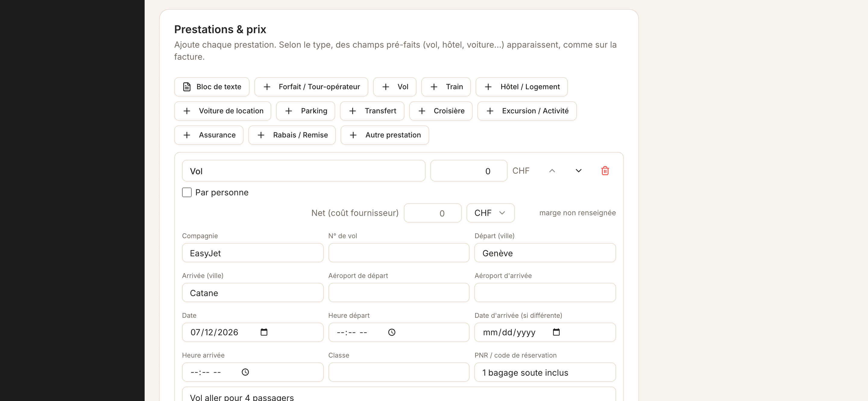
Task: Edit the Compagnie field containing EasyJet
Action: [x=252, y=253]
